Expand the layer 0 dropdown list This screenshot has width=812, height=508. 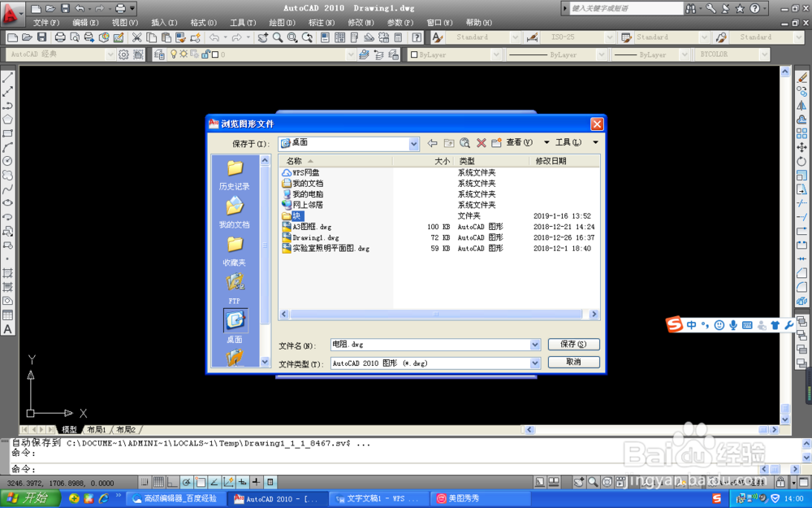point(351,54)
